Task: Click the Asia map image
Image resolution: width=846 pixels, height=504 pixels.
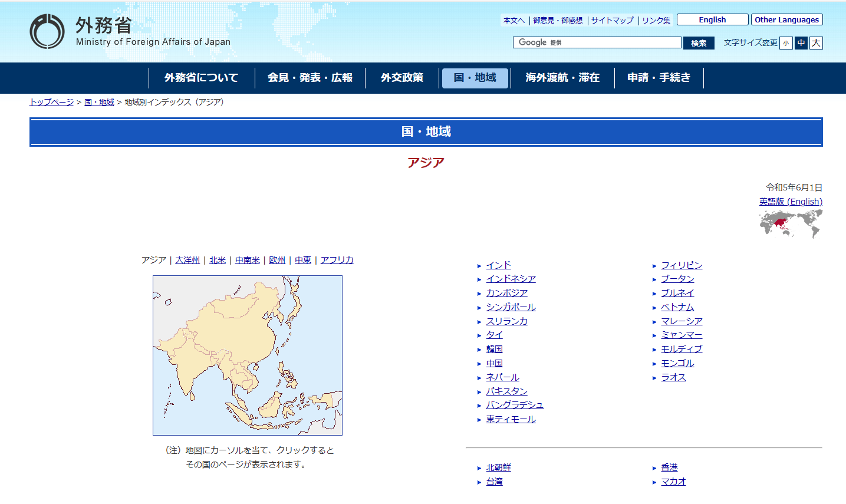Action: 248,355
